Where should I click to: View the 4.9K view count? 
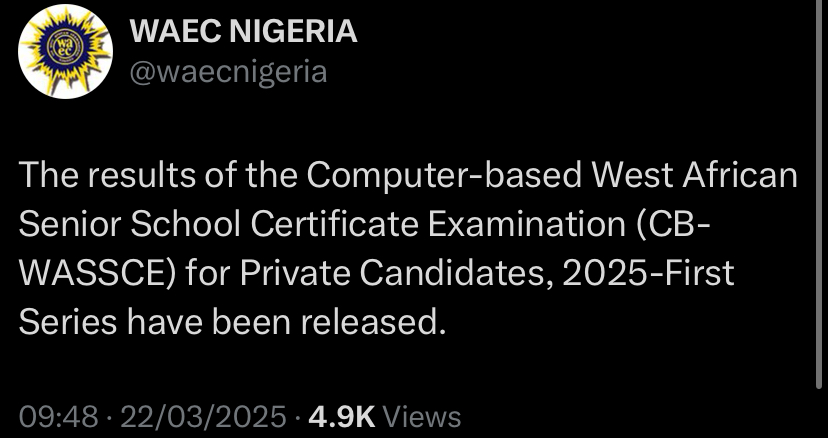(x=342, y=416)
